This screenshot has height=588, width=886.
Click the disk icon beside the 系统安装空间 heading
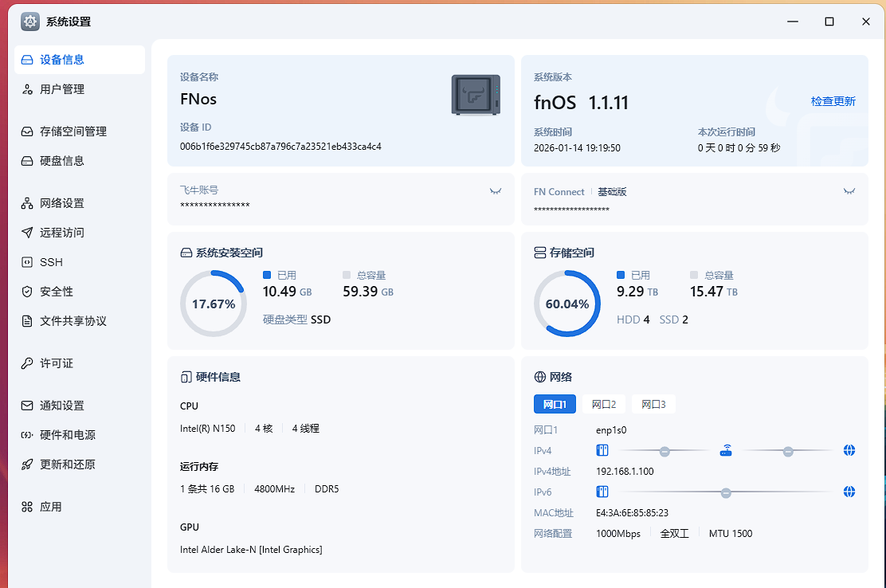pyautogui.click(x=186, y=253)
